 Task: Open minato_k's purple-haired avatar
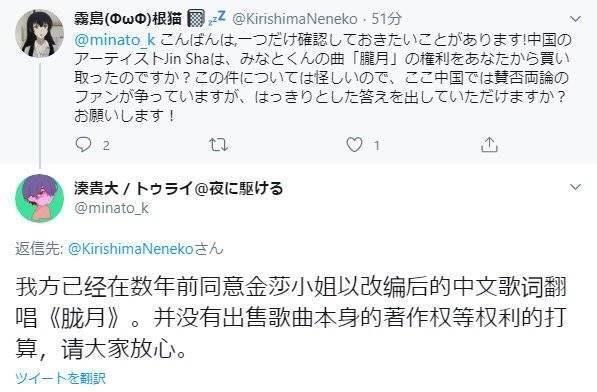pyautogui.click(x=39, y=198)
